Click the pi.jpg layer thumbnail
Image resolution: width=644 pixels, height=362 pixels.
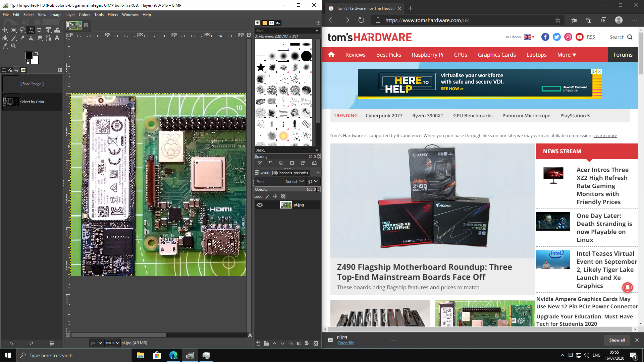[x=285, y=205]
